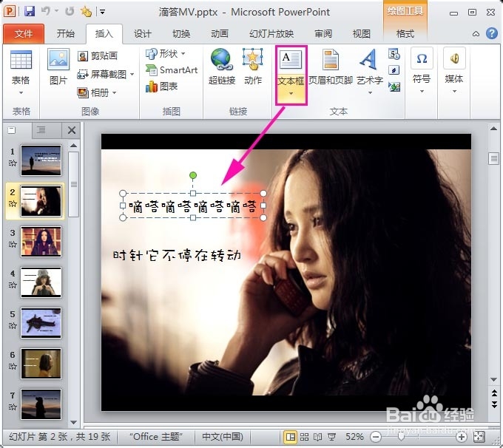Switch to Slide Sorter view icon

[304, 437]
